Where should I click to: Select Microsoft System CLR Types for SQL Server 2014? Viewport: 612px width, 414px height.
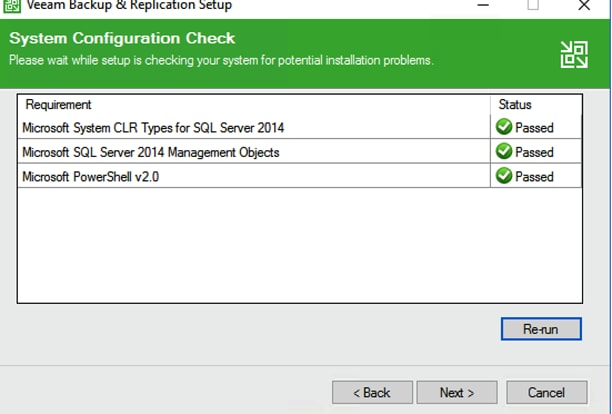tap(300, 127)
